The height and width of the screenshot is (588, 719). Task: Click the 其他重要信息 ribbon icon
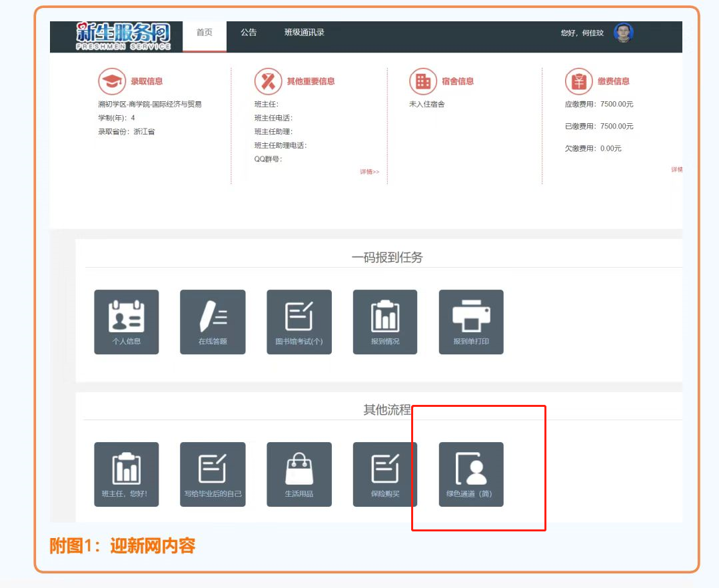tap(268, 82)
